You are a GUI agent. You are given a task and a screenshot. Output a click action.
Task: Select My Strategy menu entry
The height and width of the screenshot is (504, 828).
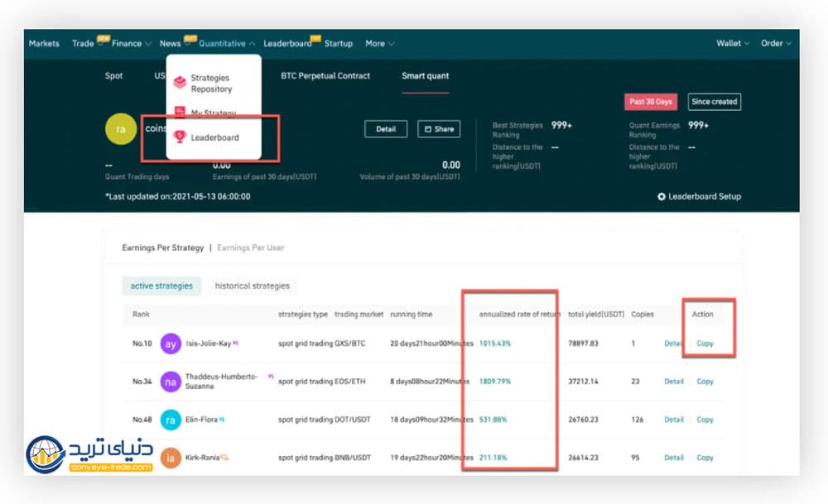pyautogui.click(x=214, y=113)
